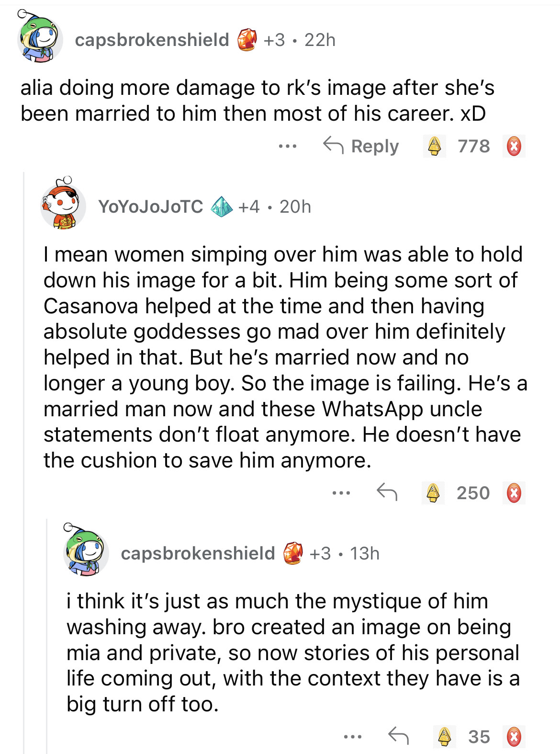This screenshot has width=560, height=754.
Task: Upvote the 35-point mystique reply
Action: point(445,736)
